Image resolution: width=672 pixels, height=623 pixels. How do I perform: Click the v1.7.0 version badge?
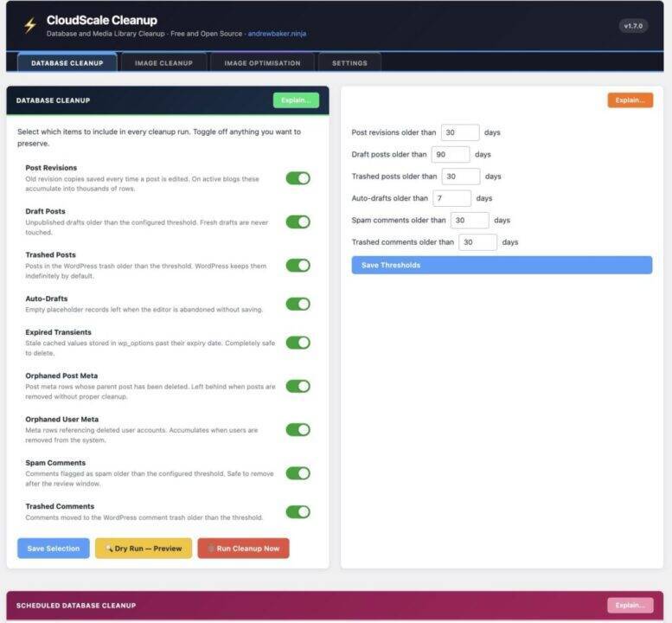coord(633,26)
